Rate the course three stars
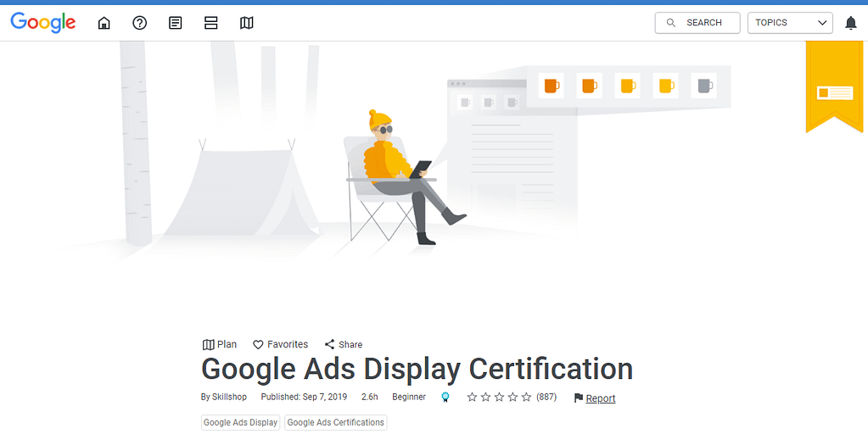The height and width of the screenshot is (434, 868). [x=499, y=397]
